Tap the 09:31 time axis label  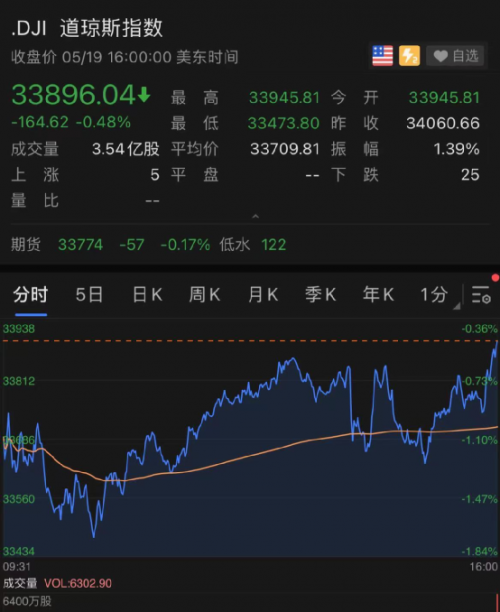pyautogui.click(x=17, y=567)
